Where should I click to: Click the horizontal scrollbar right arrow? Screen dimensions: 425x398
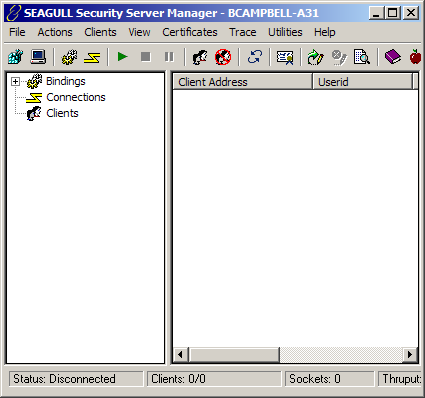click(410, 354)
